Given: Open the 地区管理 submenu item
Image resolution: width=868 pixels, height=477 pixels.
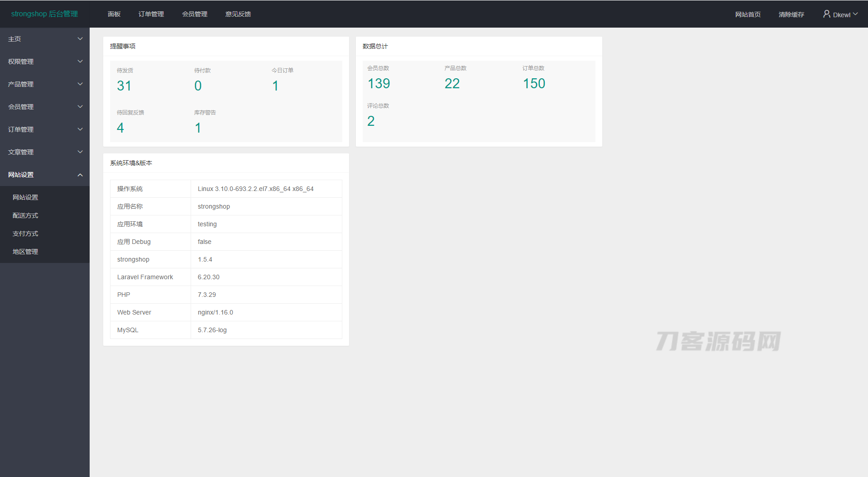Looking at the screenshot, I should (x=25, y=252).
